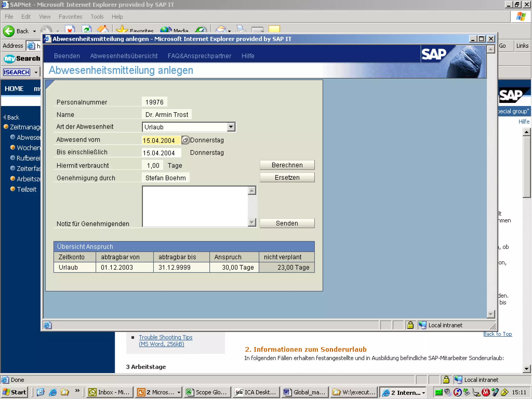Image resolution: width=532 pixels, height=399 pixels.
Task: Click Beenden in the popup navigation
Action: click(x=67, y=56)
